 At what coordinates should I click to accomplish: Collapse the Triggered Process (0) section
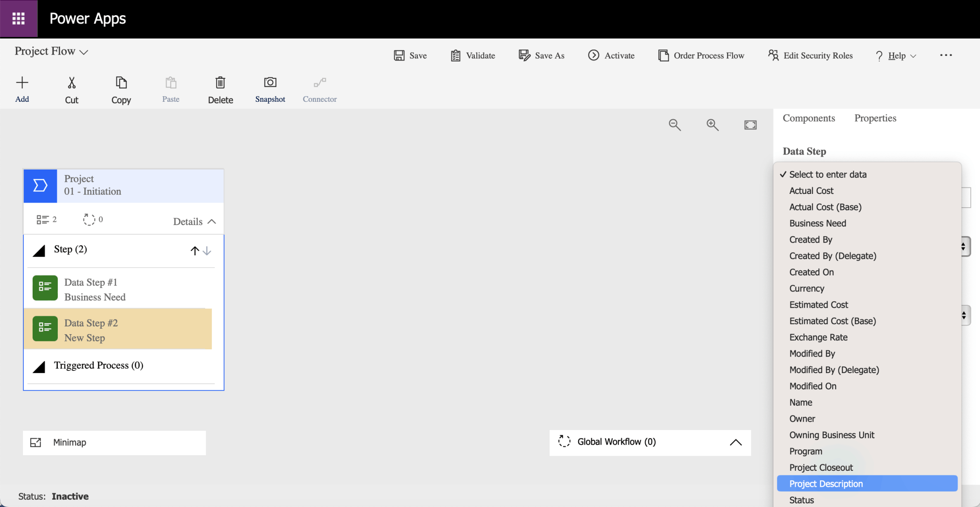click(39, 366)
